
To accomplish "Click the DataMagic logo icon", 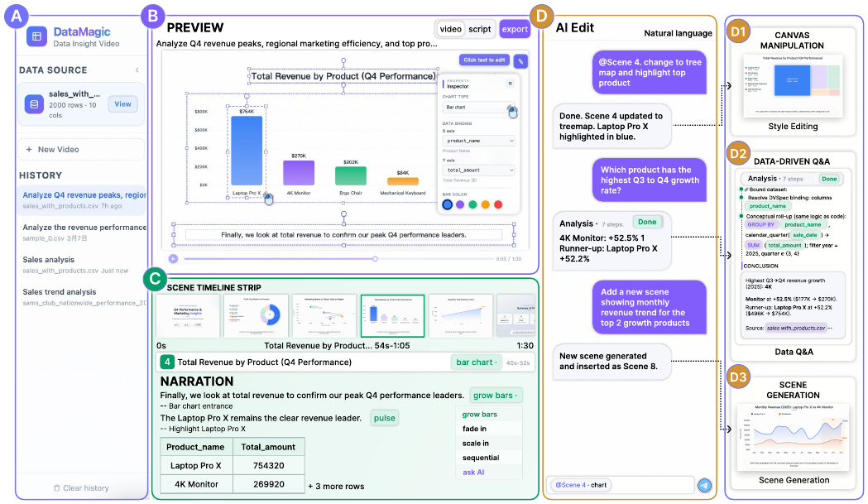I will [36, 36].
